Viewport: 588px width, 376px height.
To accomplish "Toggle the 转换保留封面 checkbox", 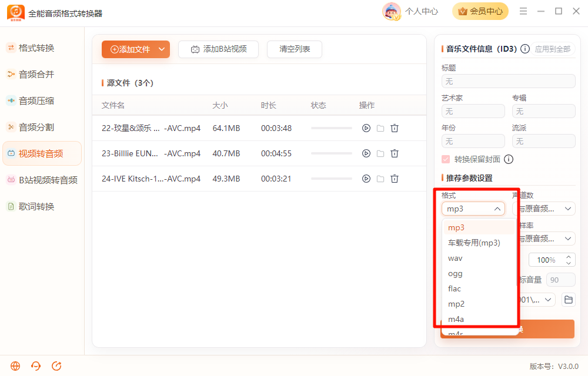I will point(446,159).
